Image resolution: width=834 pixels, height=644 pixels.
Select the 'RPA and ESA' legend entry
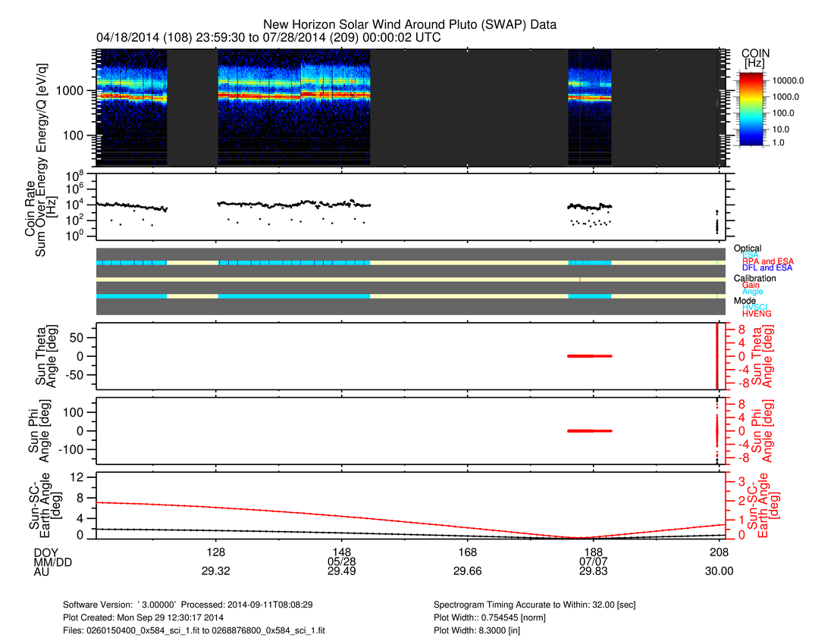(767, 261)
